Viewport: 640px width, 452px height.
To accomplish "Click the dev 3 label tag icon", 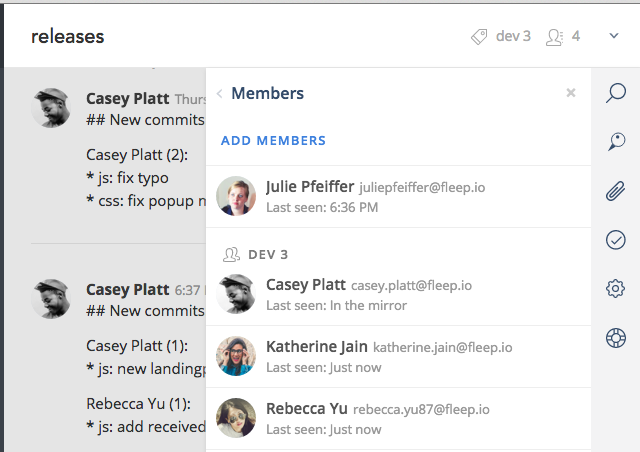I will [479, 36].
